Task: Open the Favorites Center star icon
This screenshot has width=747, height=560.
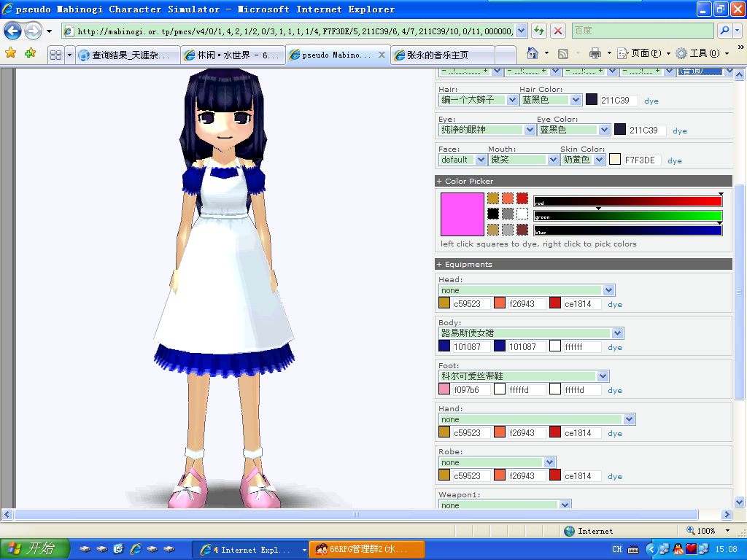Action: tap(10, 53)
